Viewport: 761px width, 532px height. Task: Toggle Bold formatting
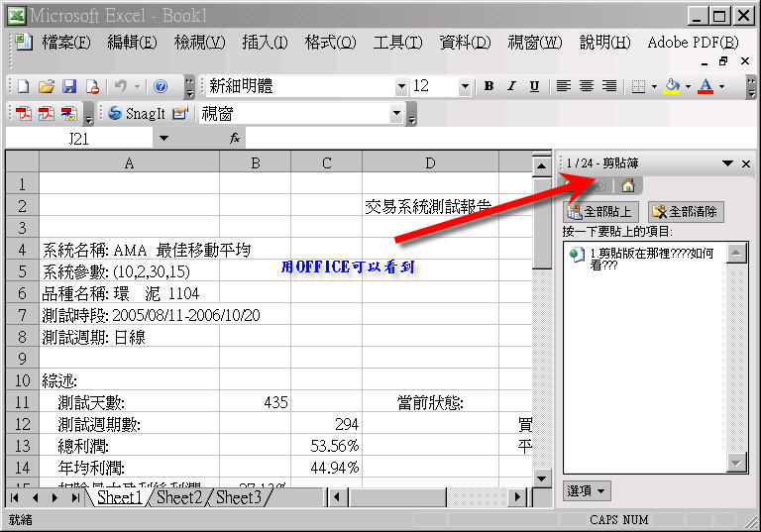tap(489, 86)
